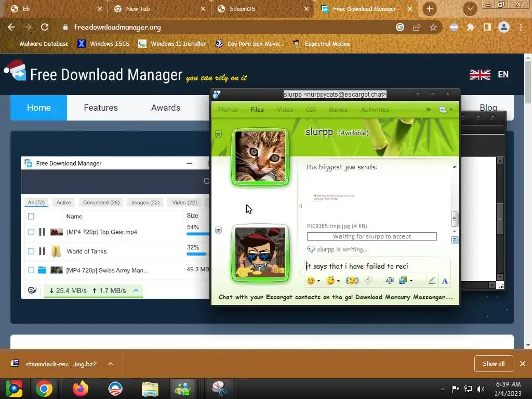Expand more messenger toolbar options chevron
Image resolution: width=532 pixels, height=399 pixels.
tap(428, 110)
